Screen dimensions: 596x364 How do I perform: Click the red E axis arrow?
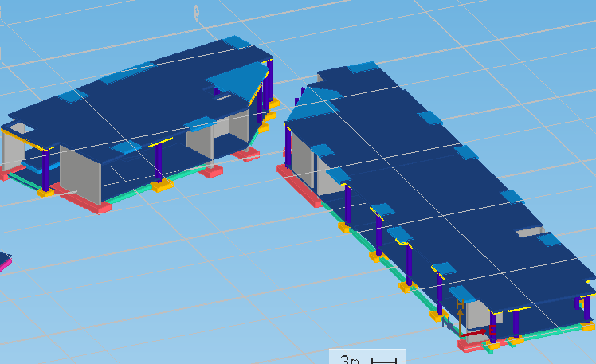(480, 330)
